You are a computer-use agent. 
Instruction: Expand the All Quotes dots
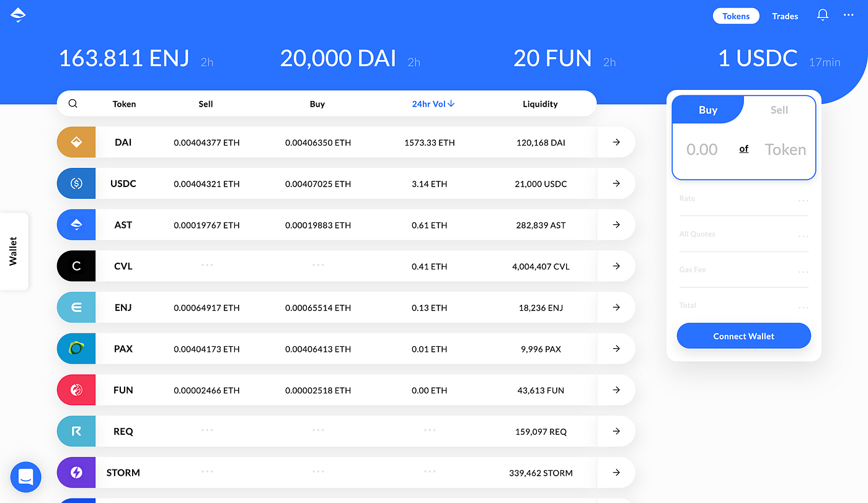(804, 236)
